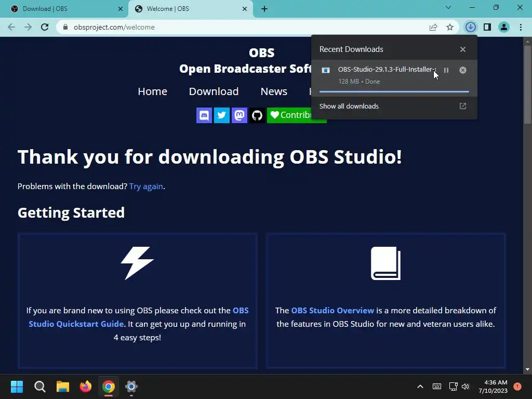
Task: Open the Home navigation link
Action: tap(152, 91)
